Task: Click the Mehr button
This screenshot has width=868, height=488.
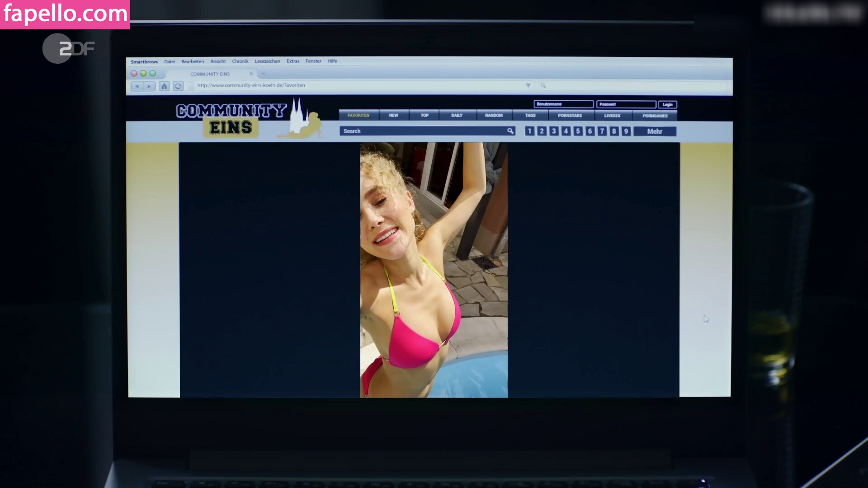Action: 655,131
